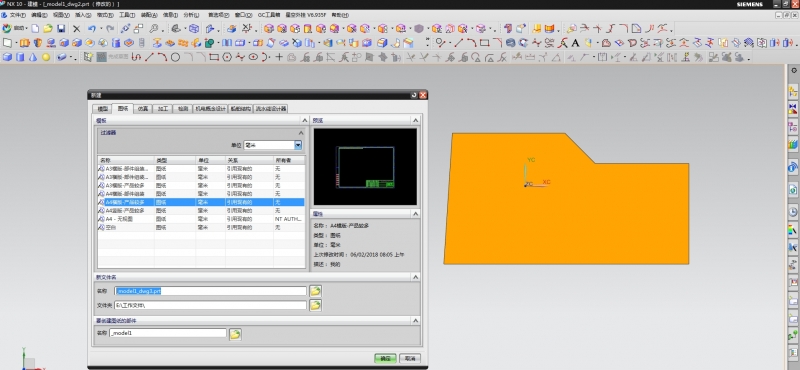Click the open folder icon in top toolbar
Image resolution: width=800 pixels, height=370 pixels.
(x=48, y=29)
